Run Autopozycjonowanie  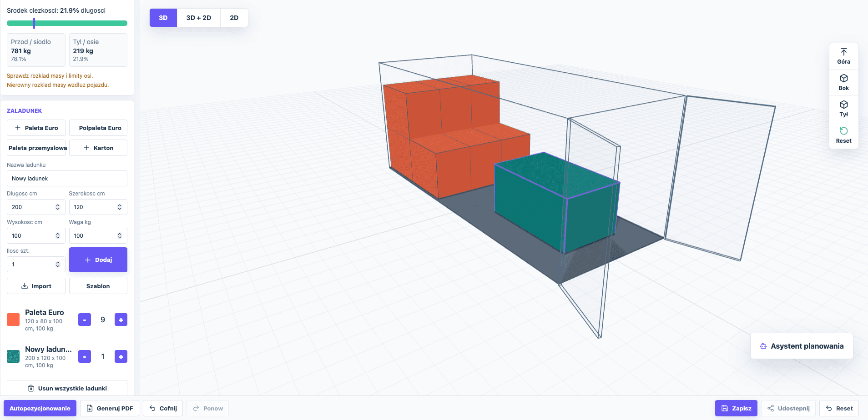coord(40,408)
